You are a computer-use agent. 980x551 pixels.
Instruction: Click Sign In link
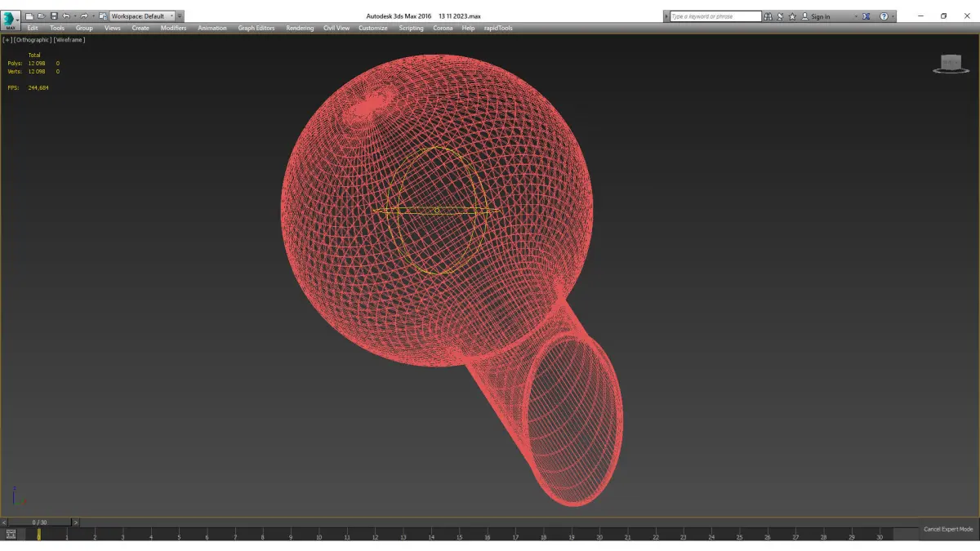(820, 16)
